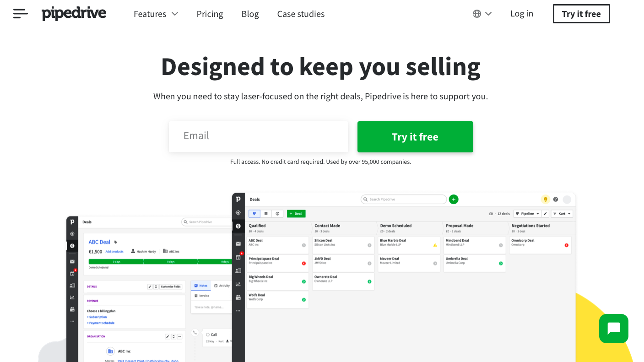Open the green chat widget bubble

coord(614,329)
